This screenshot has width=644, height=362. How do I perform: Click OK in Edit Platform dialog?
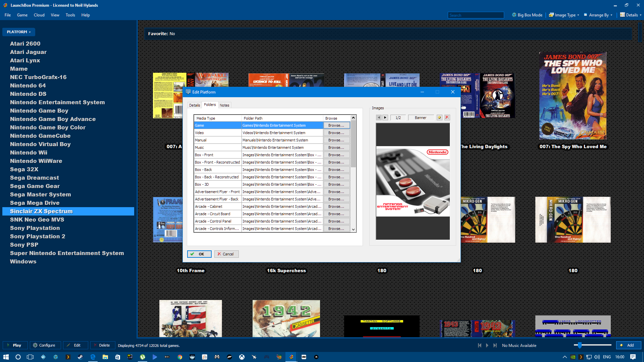click(199, 254)
